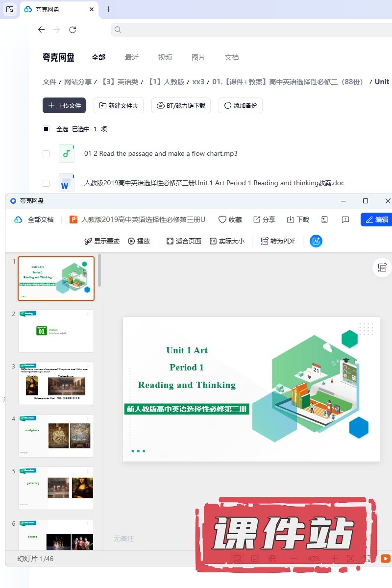Click the blue 编辑 edit button
The width and height of the screenshot is (392, 588).
click(x=376, y=220)
